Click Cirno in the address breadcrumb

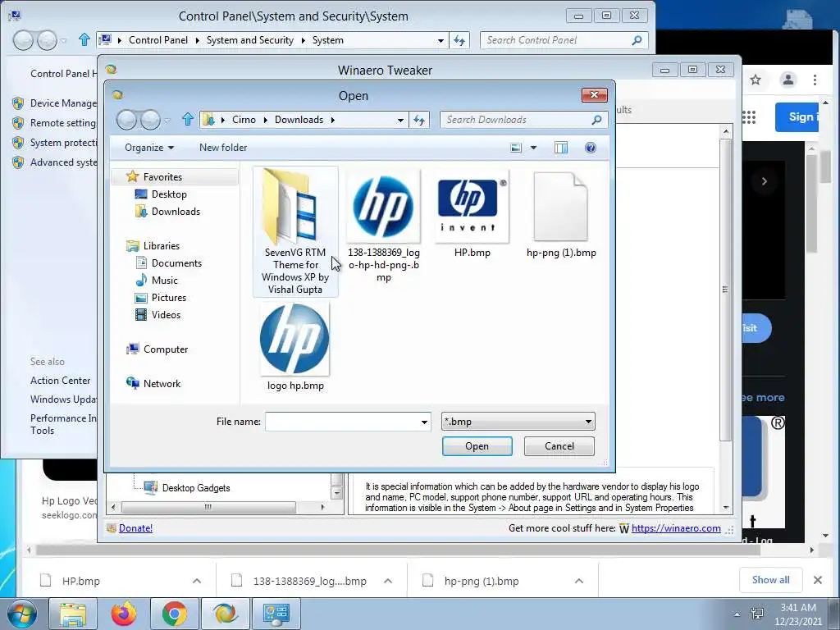(244, 120)
